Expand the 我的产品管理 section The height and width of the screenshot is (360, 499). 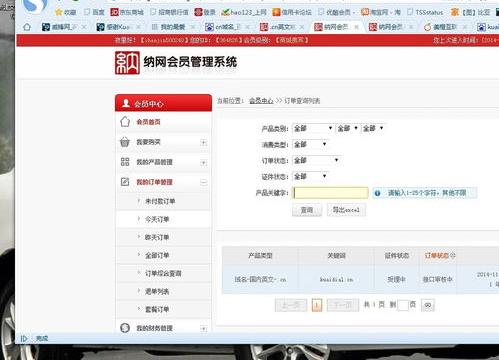203,163
